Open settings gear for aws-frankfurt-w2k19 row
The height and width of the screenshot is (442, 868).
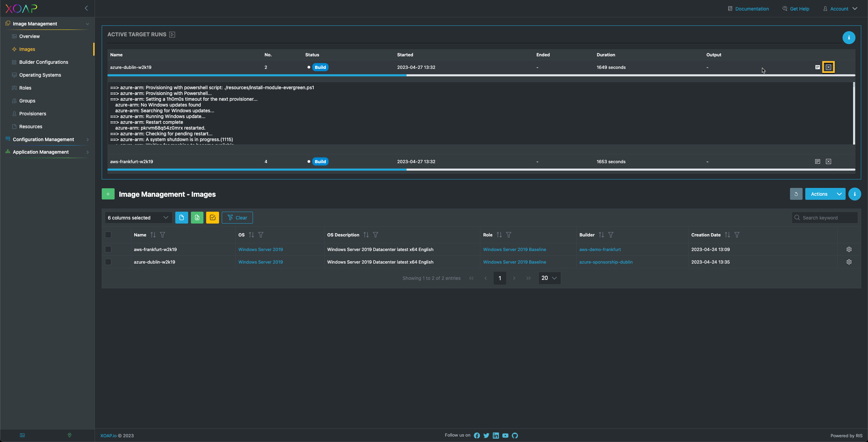coord(849,249)
